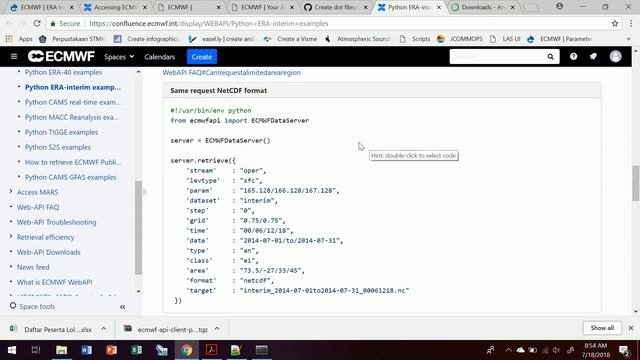This screenshot has height=360, width=640.
Task: Open Task View on taskbar
Action: [x=36, y=350]
